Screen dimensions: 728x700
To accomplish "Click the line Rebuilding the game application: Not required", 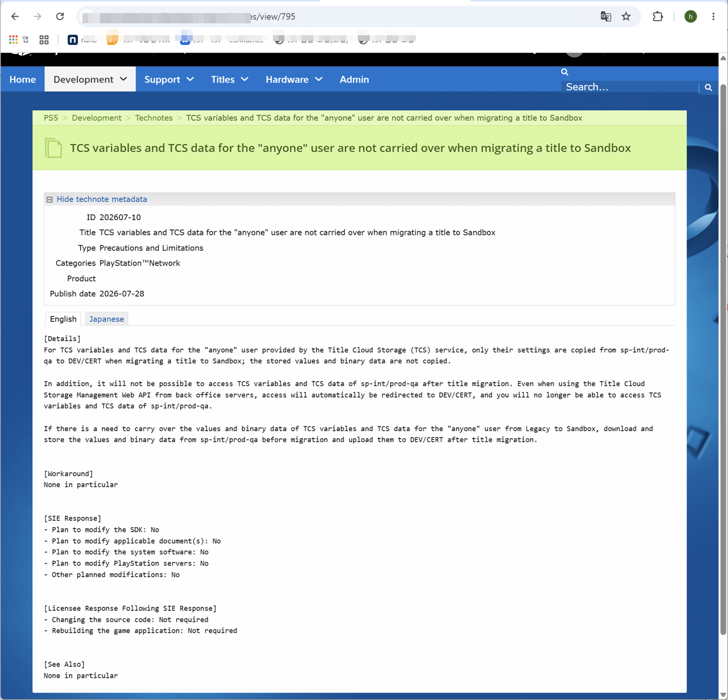I will (140, 631).
